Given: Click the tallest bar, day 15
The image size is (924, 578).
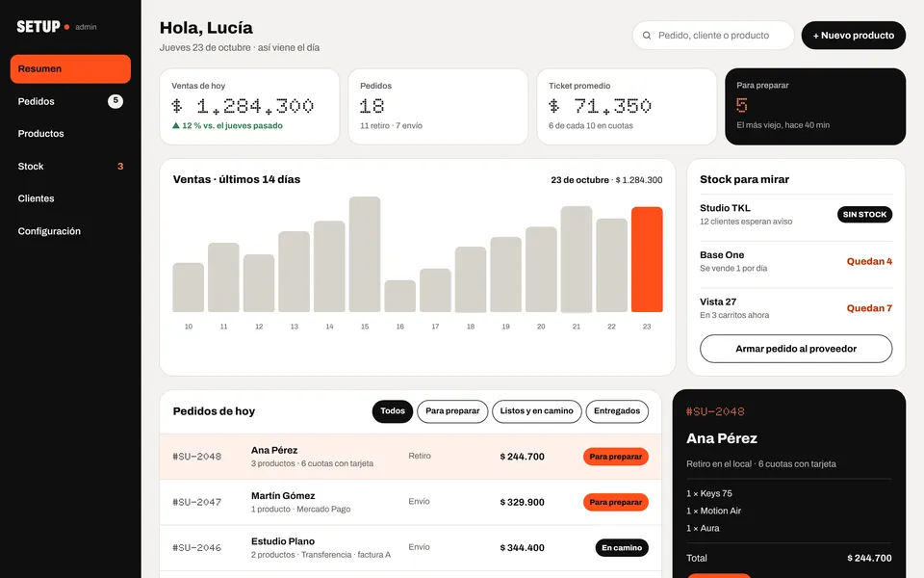Looking at the screenshot, I should (365, 254).
